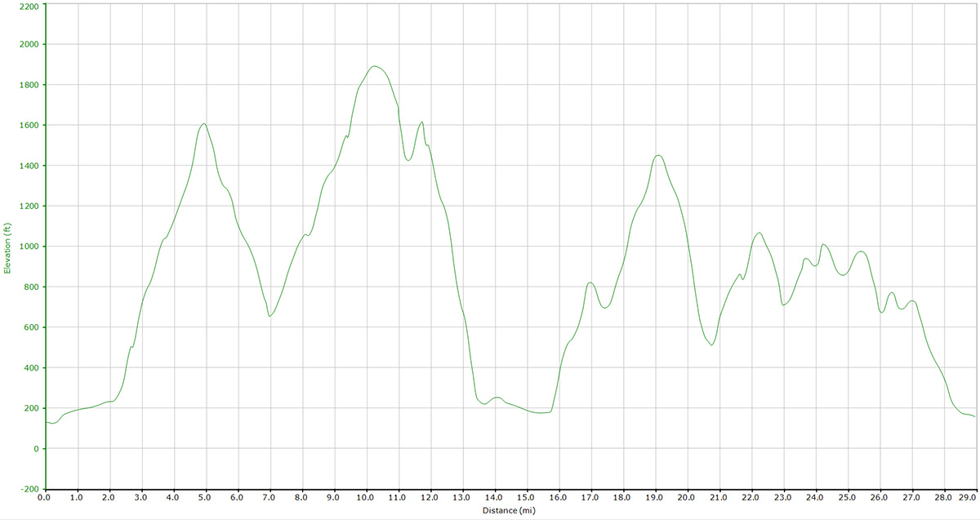980x520 pixels.
Task: Click the "Distance (mi)" axis title
Action: pyautogui.click(x=510, y=510)
